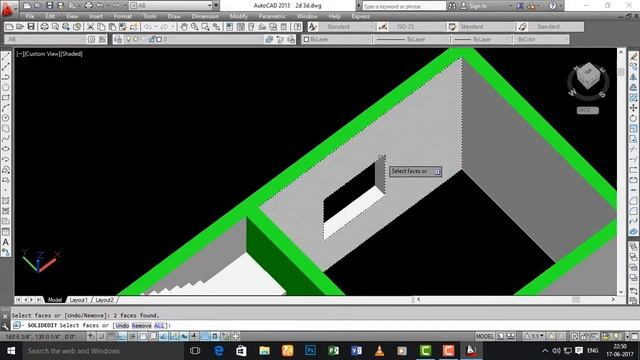Switch to the Layout2 tab

point(104,300)
